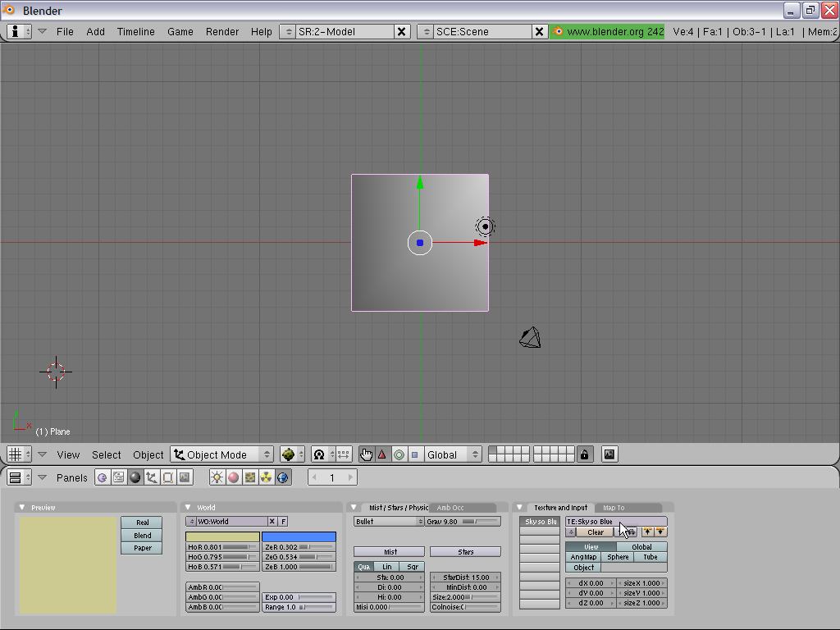
Task: Open the Object Mode dropdown
Action: (222, 454)
